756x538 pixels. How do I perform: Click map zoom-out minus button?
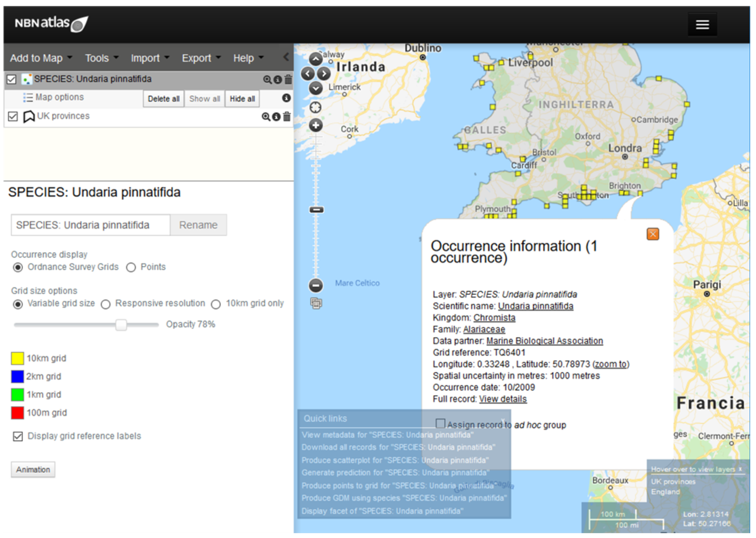click(315, 285)
